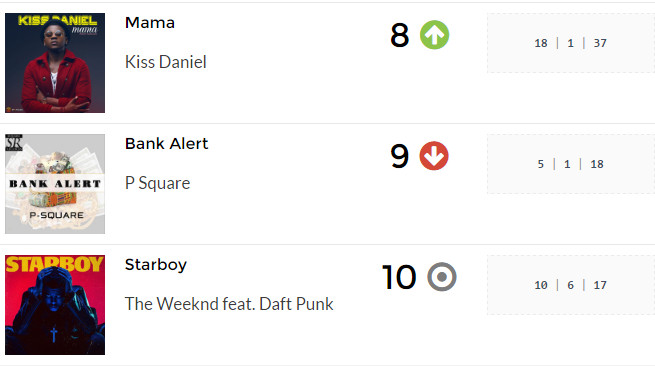The width and height of the screenshot is (655, 388).
Task: Open artist Kiss Daniel
Action: tap(165, 62)
